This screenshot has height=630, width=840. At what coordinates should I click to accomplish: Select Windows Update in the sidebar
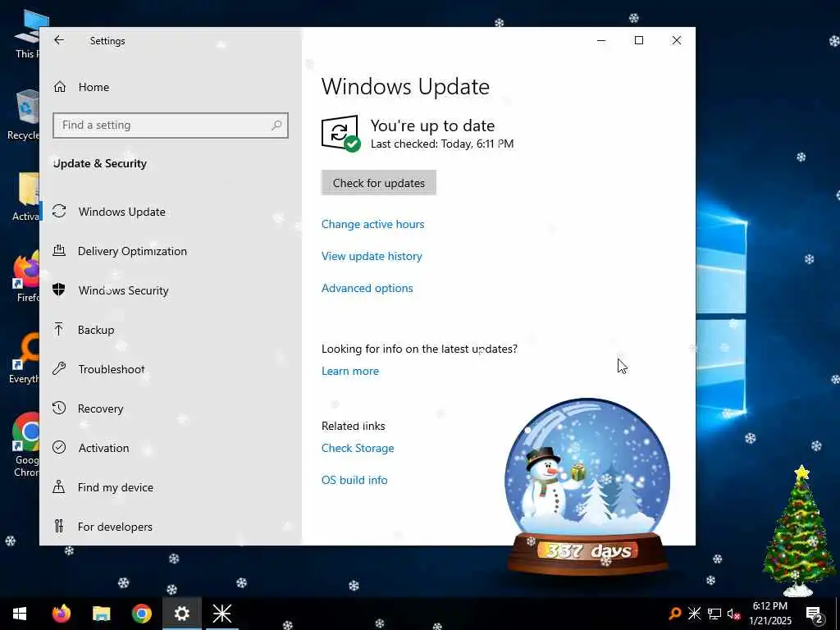pos(121,212)
